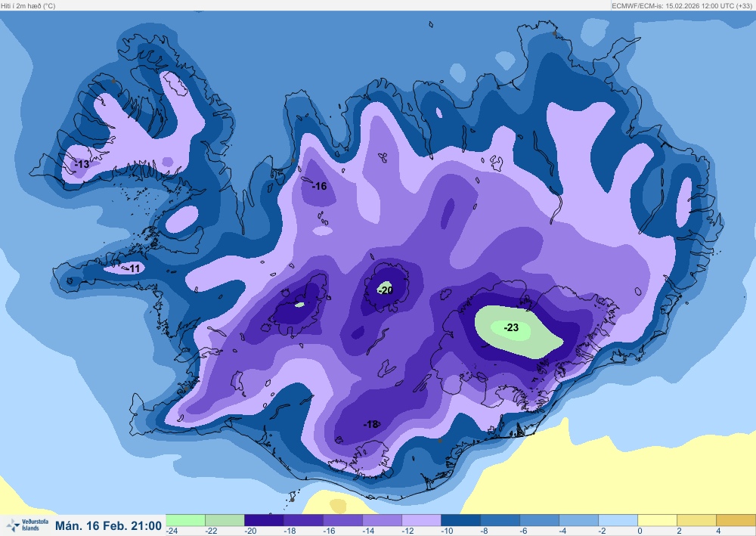Screen dimensions: 756x536
Task: Click the Veðurstofa Íslands logo
Action: 27,525
